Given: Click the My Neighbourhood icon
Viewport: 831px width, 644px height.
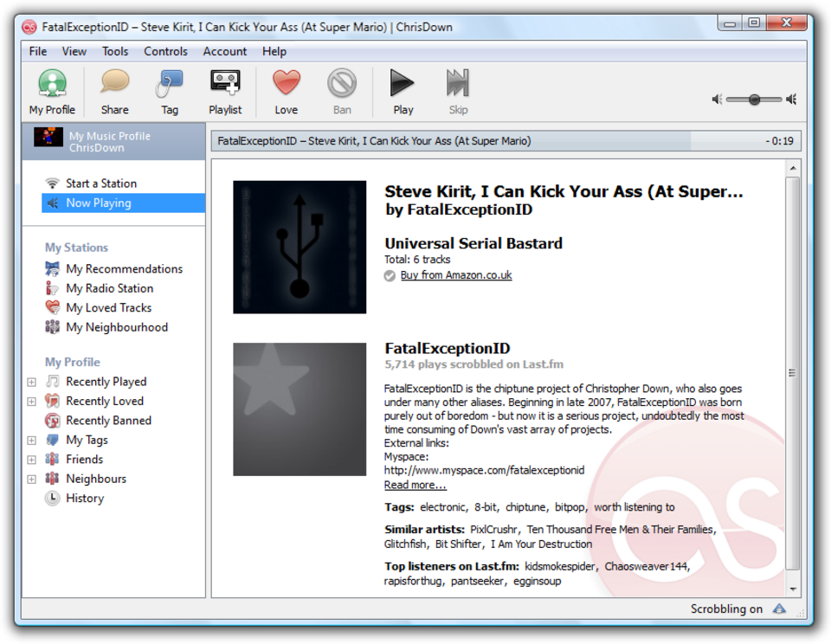Looking at the screenshot, I should (52, 327).
